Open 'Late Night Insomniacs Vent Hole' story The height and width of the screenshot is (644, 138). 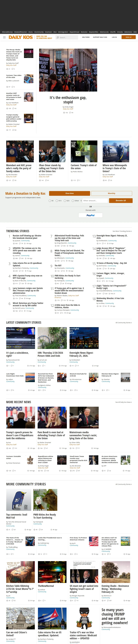point(15,375)
